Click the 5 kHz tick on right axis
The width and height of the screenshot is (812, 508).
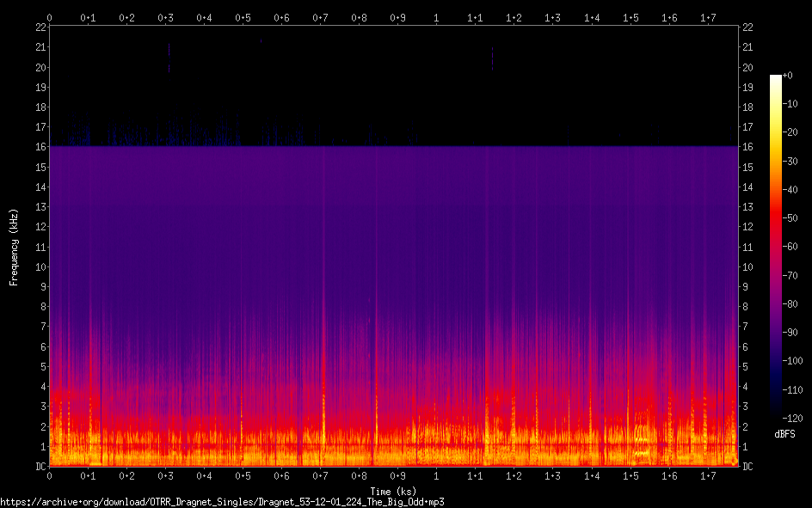tap(745, 367)
